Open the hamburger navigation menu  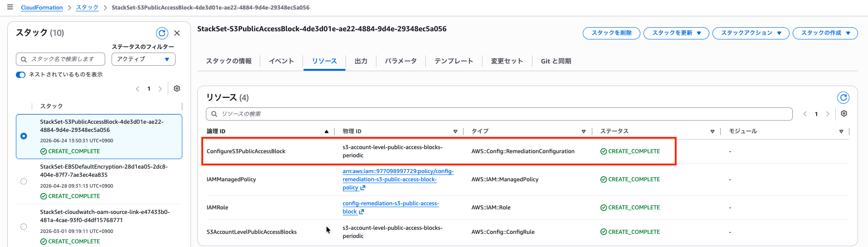[10, 7]
